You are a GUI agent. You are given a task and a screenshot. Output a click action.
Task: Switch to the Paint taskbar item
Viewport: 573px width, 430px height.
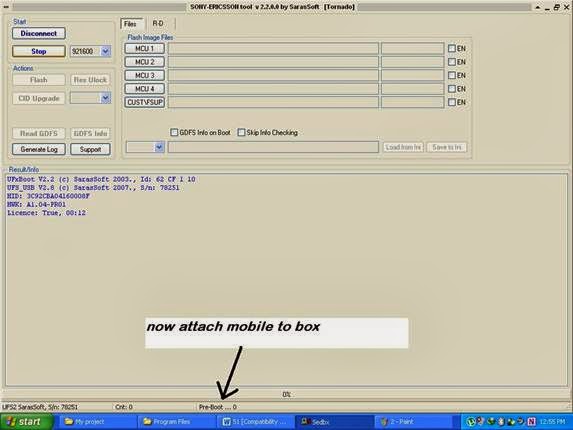coord(414,422)
